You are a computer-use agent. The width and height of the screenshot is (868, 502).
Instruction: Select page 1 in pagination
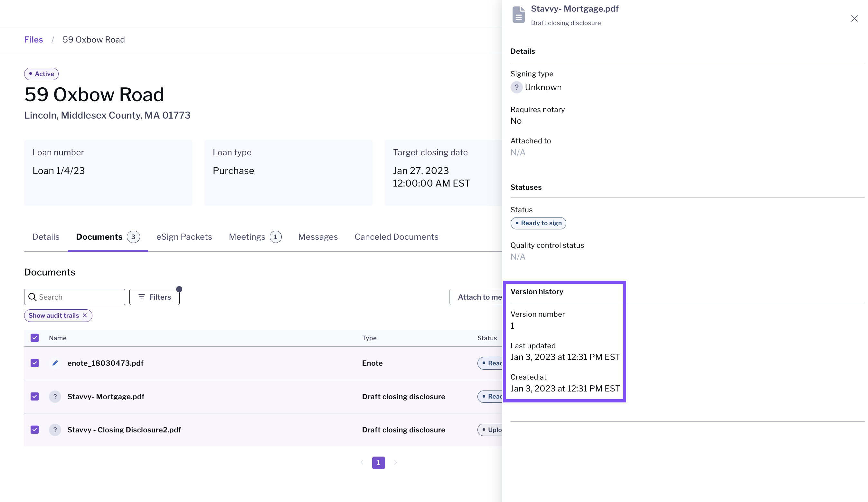click(x=378, y=463)
